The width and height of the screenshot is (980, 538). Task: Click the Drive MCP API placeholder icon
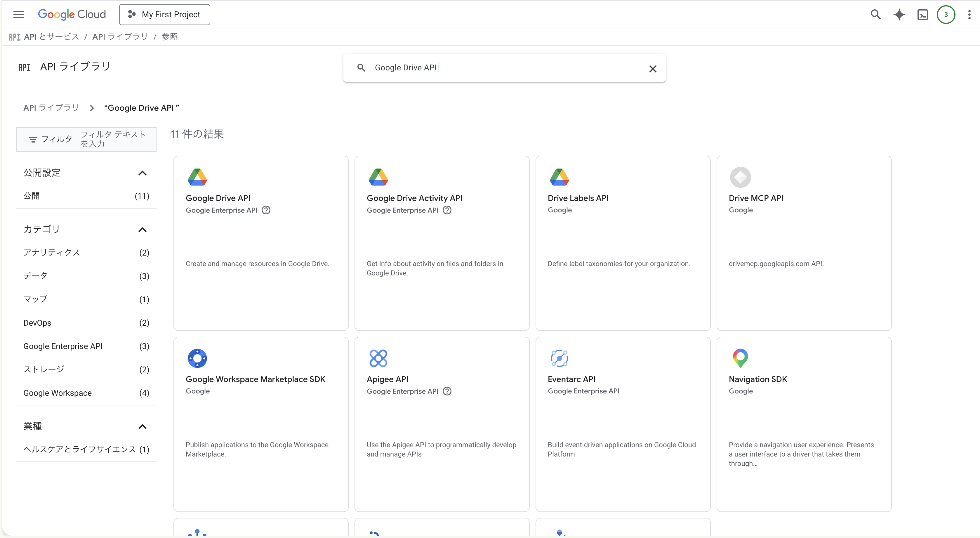point(740,177)
